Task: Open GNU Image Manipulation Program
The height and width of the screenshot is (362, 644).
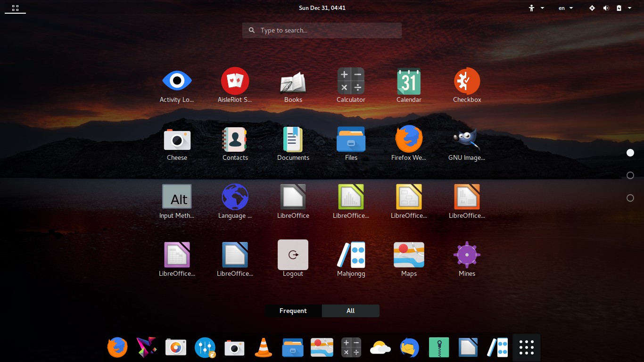Action: pyautogui.click(x=467, y=140)
